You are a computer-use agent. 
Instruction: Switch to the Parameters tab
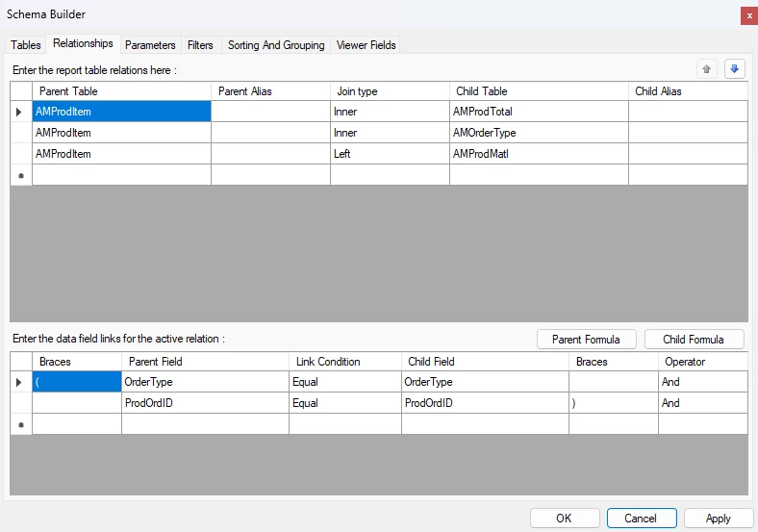click(x=150, y=45)
